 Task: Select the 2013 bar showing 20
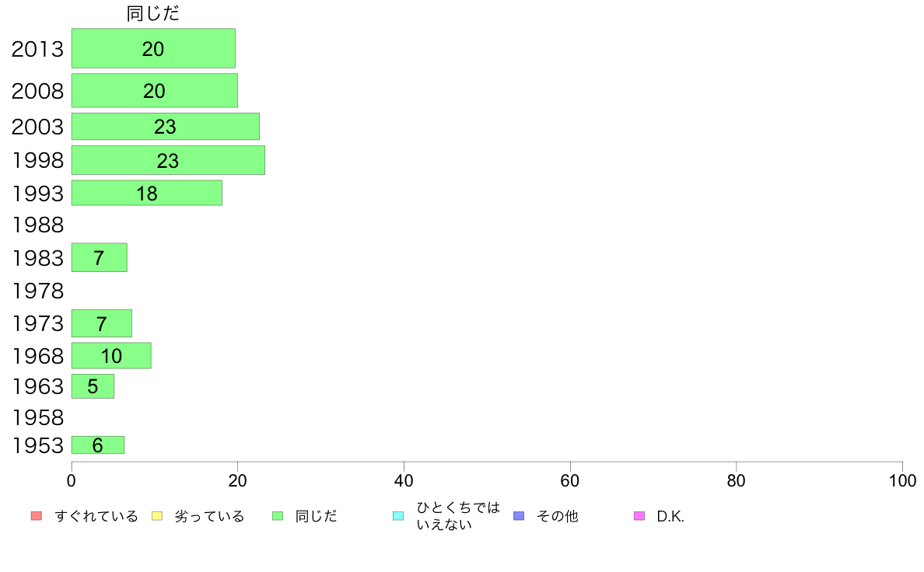pyautogui.click(x=153, y=48)
